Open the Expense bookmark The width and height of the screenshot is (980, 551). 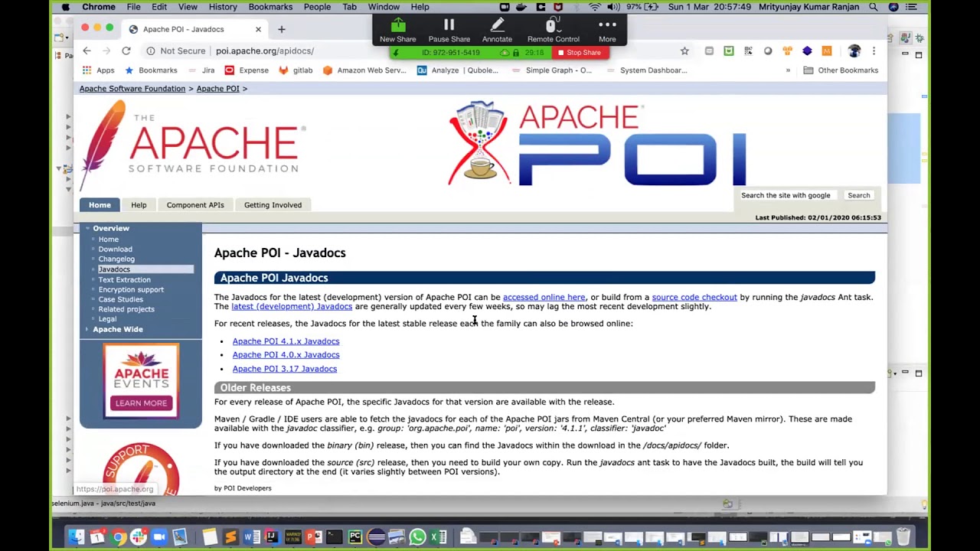coord(247,70)
